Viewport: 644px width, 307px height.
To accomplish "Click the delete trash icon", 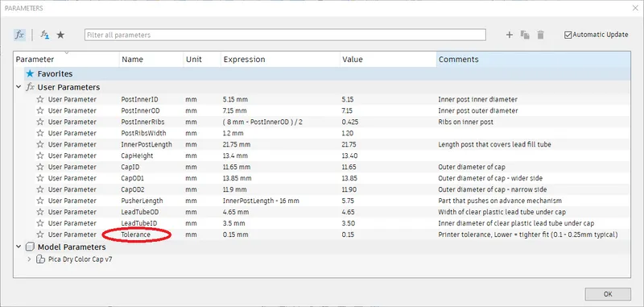I will coord(540,35).
